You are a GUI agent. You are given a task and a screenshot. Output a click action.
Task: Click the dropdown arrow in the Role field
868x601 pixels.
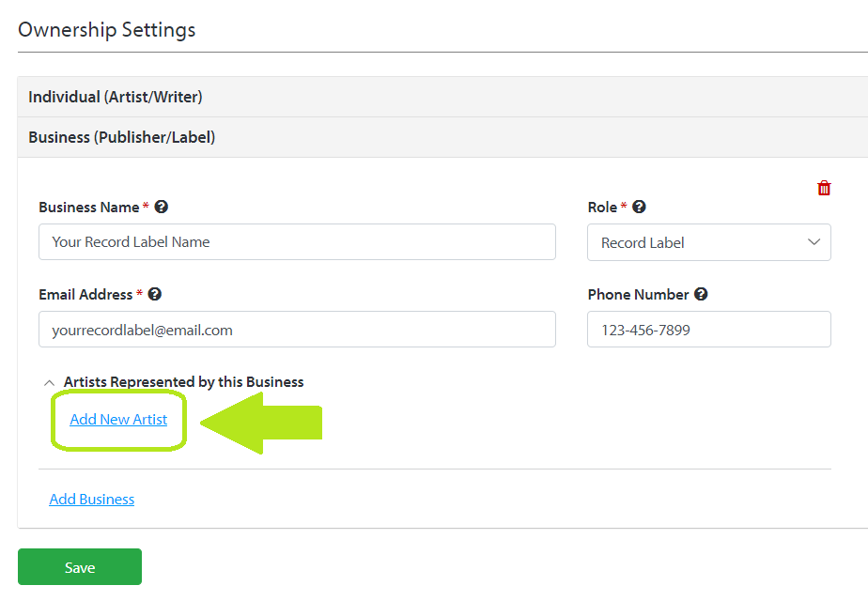click(x=814, y=242)
